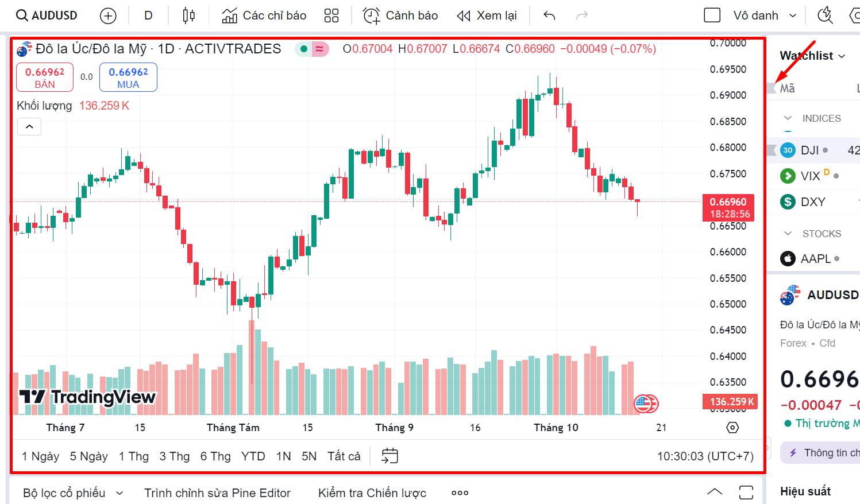The width and height of the screenshot is (860, 504).
Task: Open candlestick chart type menu
Action: (x=188, y=15)
